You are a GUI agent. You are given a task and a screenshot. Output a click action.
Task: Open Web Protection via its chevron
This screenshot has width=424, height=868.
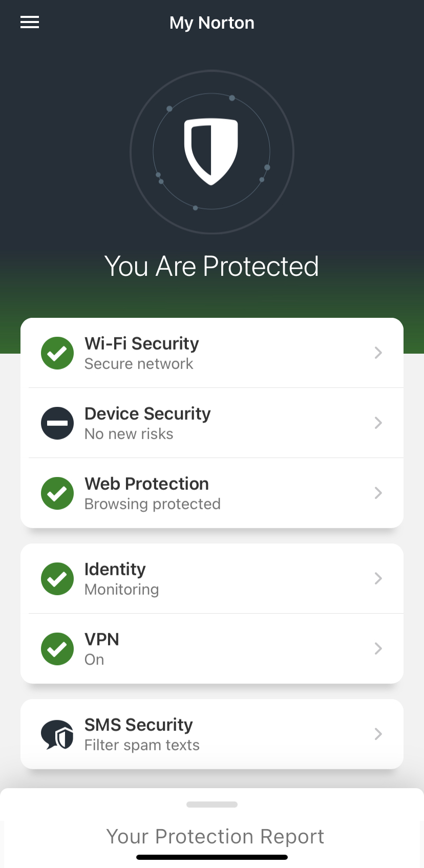[x=378, y=493]
